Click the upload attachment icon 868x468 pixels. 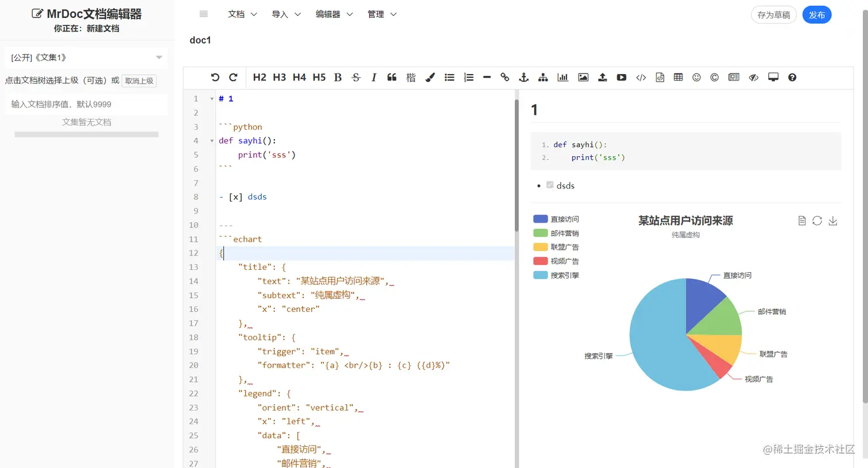602,78
